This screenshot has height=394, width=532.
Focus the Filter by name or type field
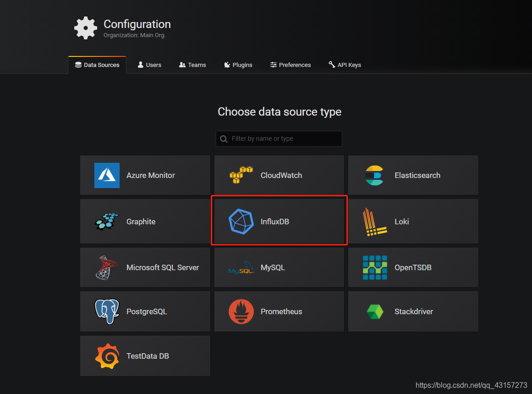coord(279,139)
